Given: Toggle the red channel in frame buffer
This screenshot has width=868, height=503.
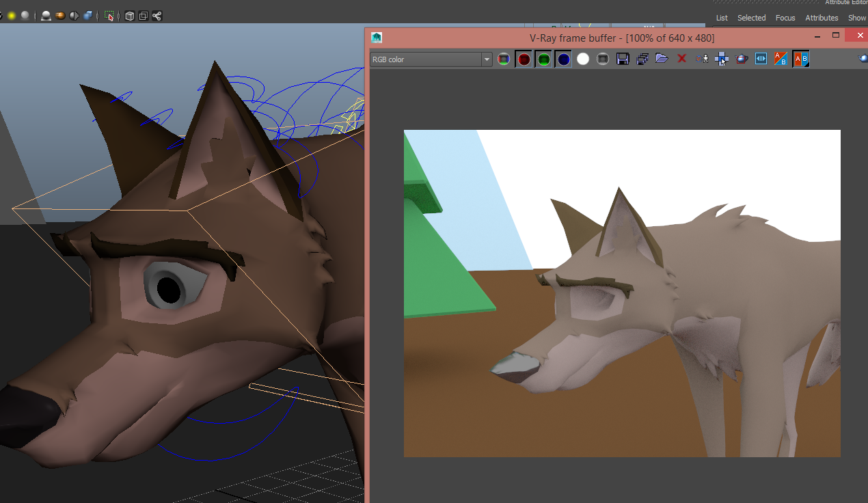Looking at the screenshot, I should tap(524, 59).
